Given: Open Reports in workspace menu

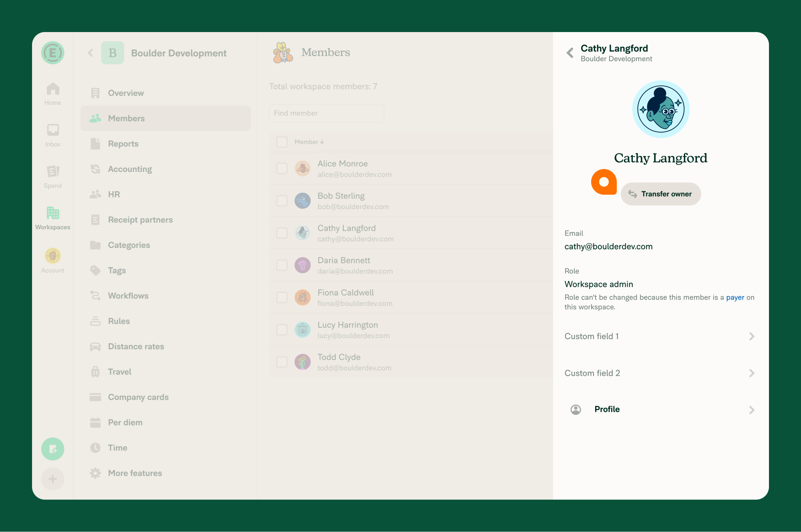Looking at the screenshot, I should [165, 144].
